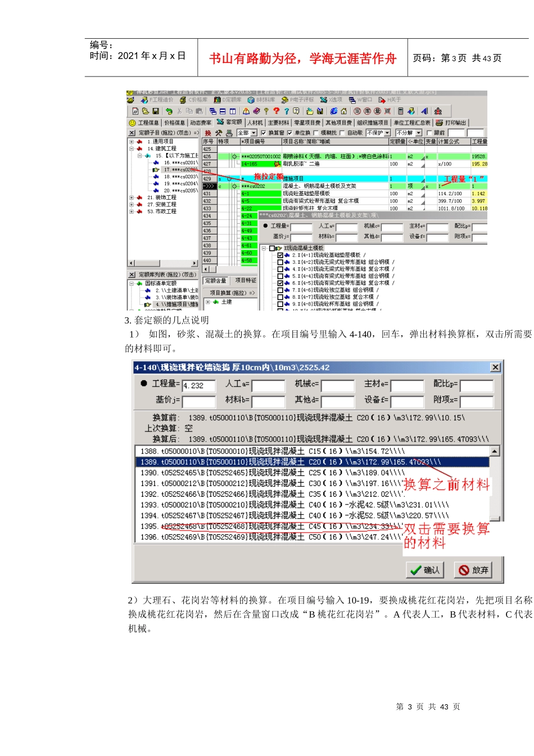This screenshot has height=756, width=534.
Task: Expand the 21.装饰工程 tree node
Action: 132,197
